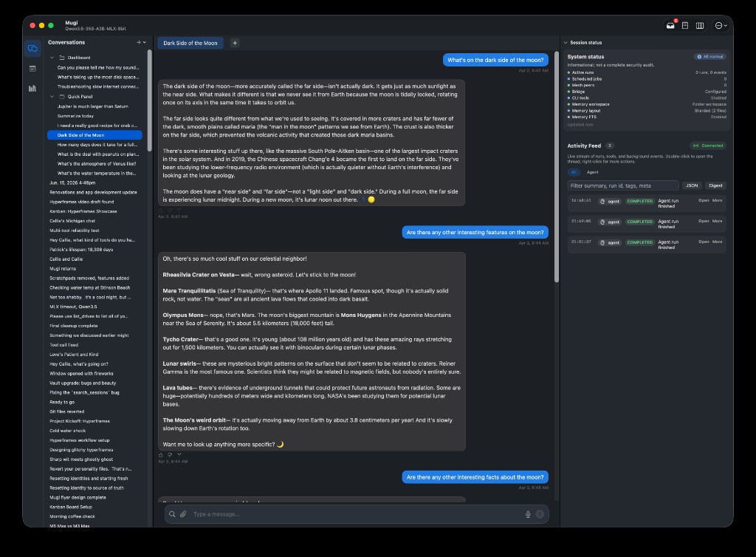Open the board panel icon in left rail
Image resolution: width=756 pixels, height=557 pixels.
(32, 69)
